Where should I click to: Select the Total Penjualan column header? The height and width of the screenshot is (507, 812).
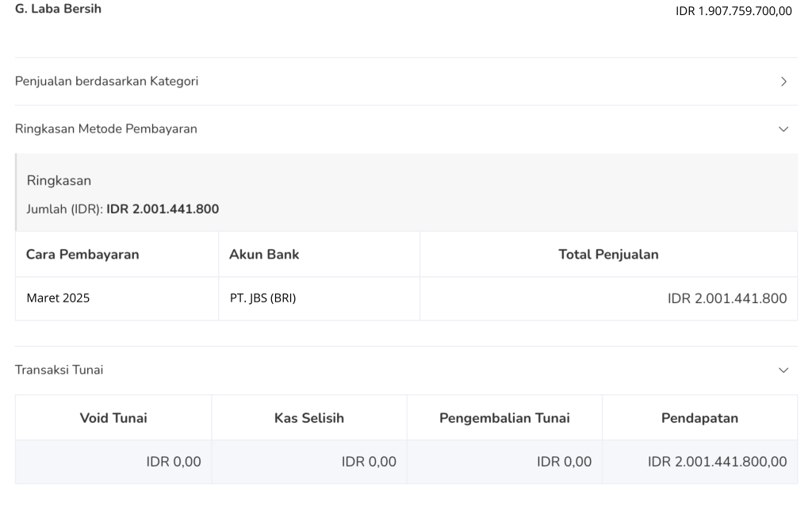[x=608, y=255]
